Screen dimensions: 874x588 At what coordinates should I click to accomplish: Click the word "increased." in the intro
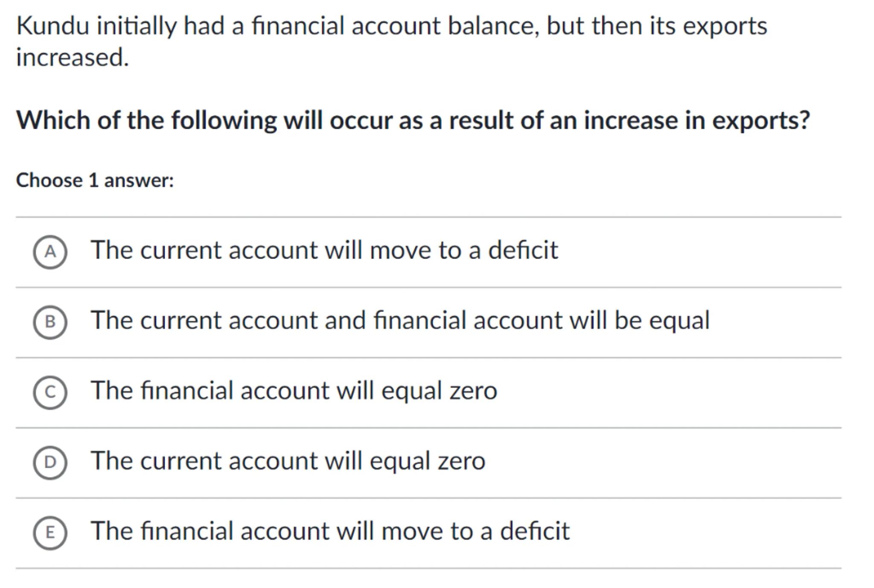pyautogui.click(x=73, y=57)
